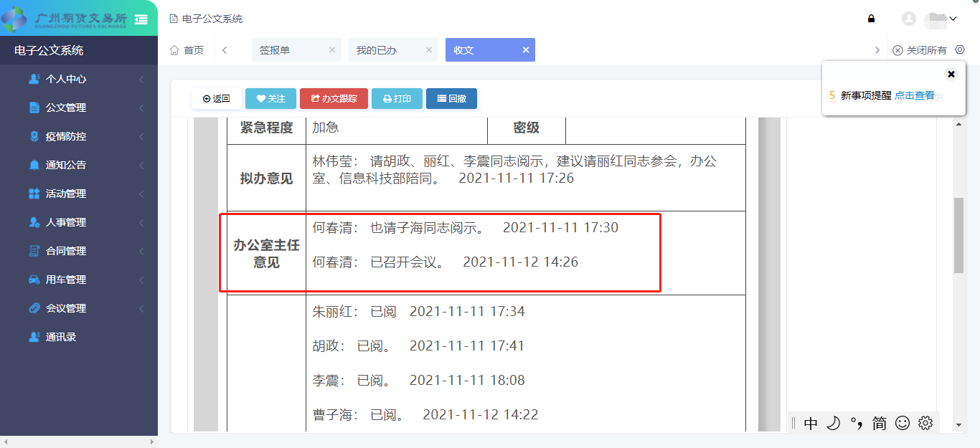Image resolution: width=980 pixels, height=448 pixels.
Task: Toggle full/half-width moon icon in IME bar
Action: pos(833,423)
